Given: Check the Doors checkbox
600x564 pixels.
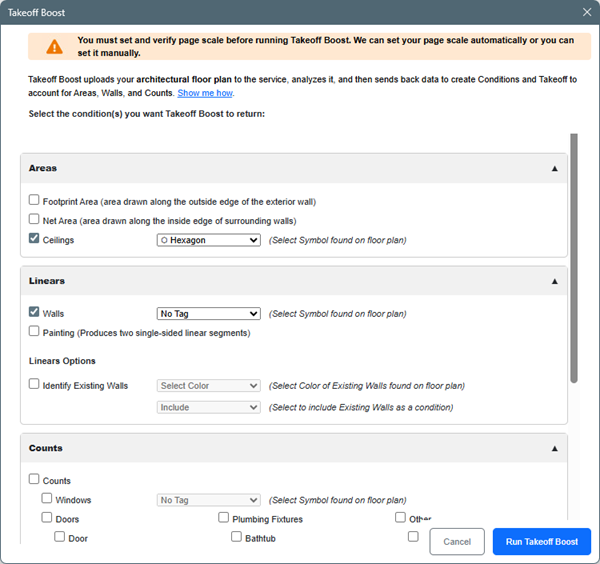Looking at the screenshot, I should tap(47, 517).
